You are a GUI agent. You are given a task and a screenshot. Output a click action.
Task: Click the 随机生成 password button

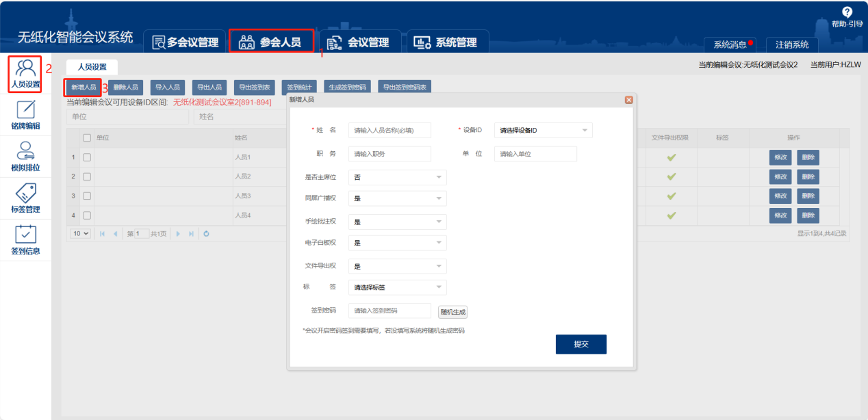452,311
